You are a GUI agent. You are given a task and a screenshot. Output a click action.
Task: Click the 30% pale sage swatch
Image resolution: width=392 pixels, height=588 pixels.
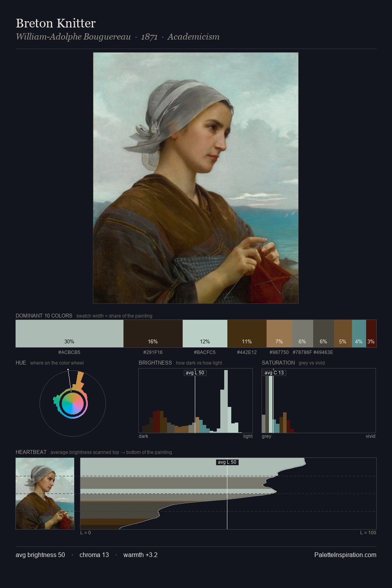tap(69, 334)
